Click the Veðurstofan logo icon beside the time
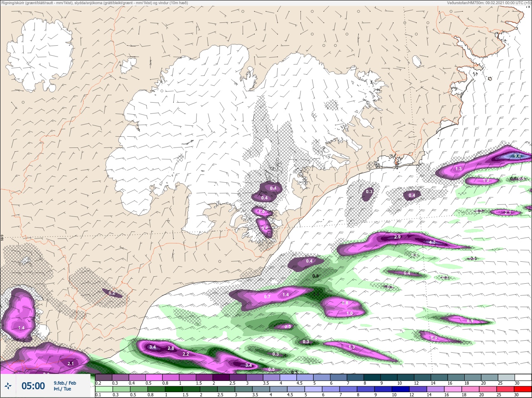The image size is (532, 398). 8,386
